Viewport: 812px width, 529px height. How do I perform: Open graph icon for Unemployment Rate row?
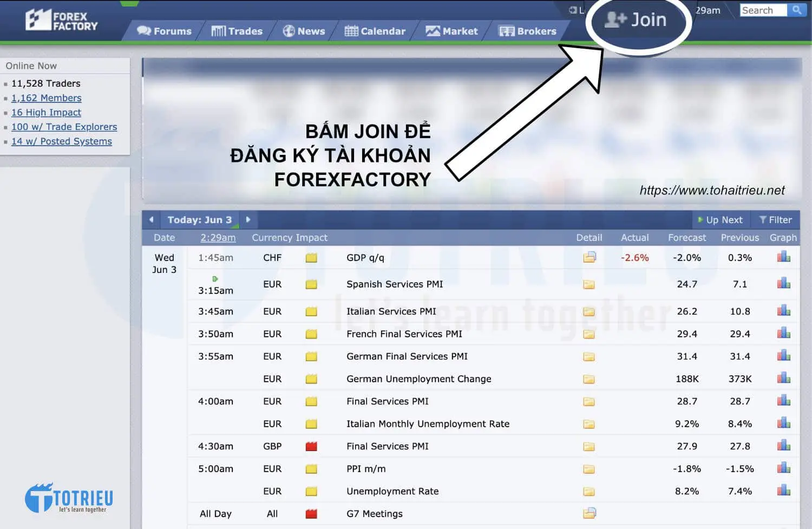pos(783,491)
